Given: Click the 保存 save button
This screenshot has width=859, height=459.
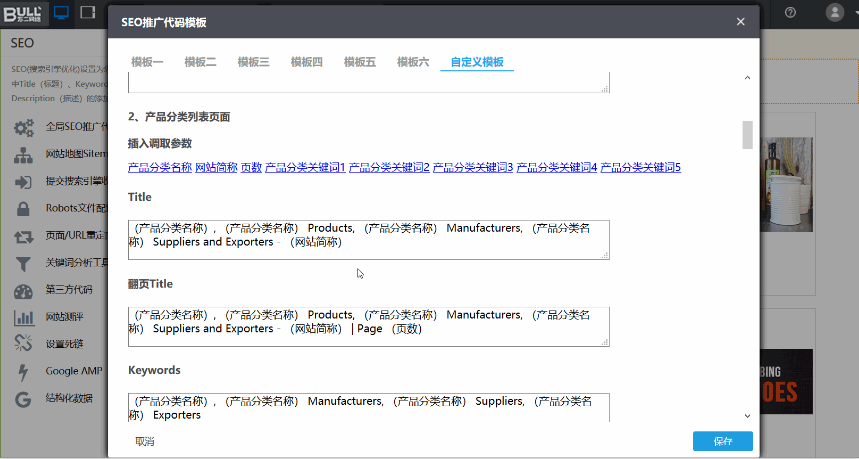Looking at the screenshot, I should coord(722,441).
